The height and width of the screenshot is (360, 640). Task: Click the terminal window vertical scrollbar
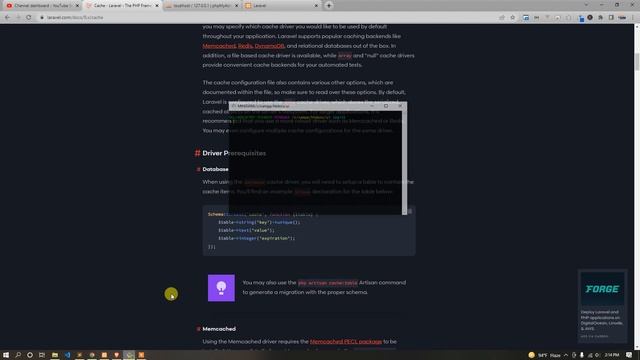[x=404, y=162]
